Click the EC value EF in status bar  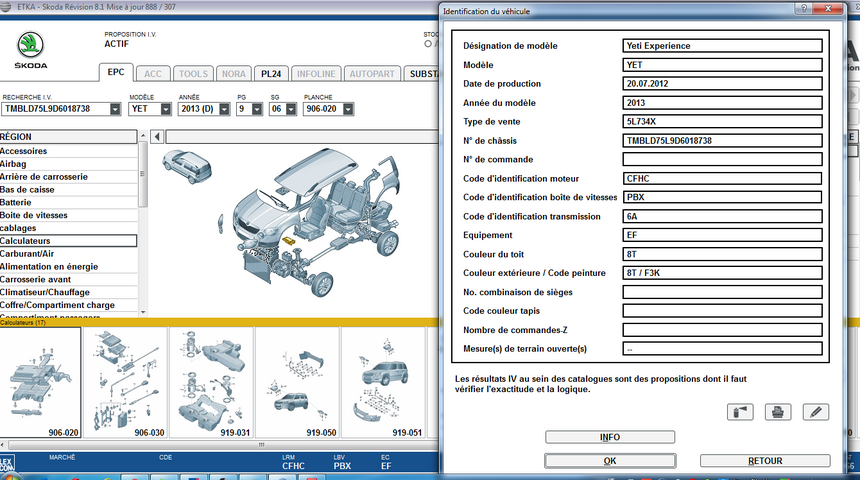pos(386,466)
